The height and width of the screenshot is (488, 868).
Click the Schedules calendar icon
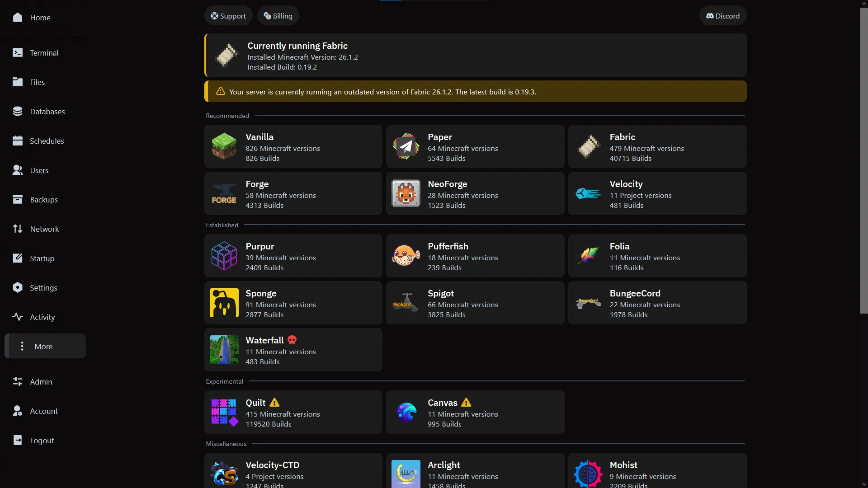[18, 141]
